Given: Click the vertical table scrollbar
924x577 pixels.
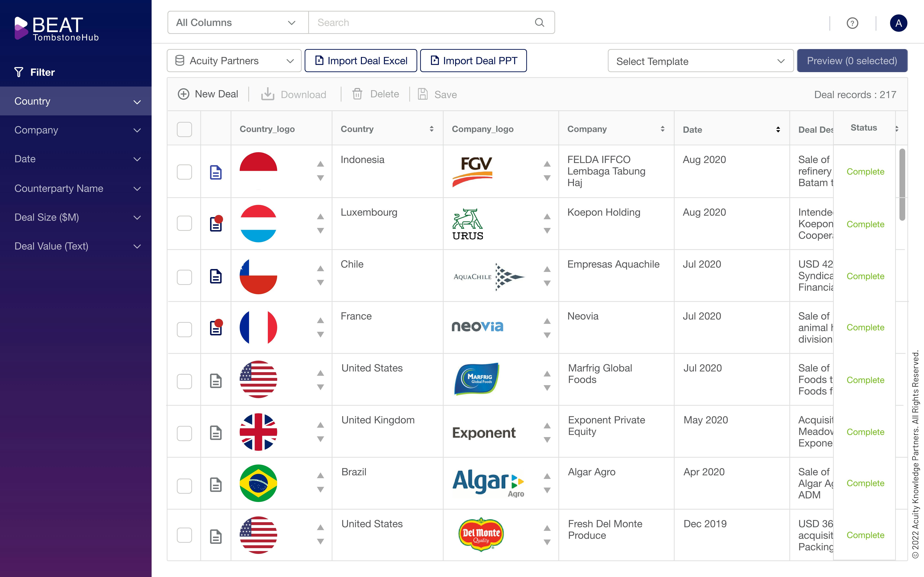Looking at the screenshot, I should pyautogui.click(x=902, y=185).
